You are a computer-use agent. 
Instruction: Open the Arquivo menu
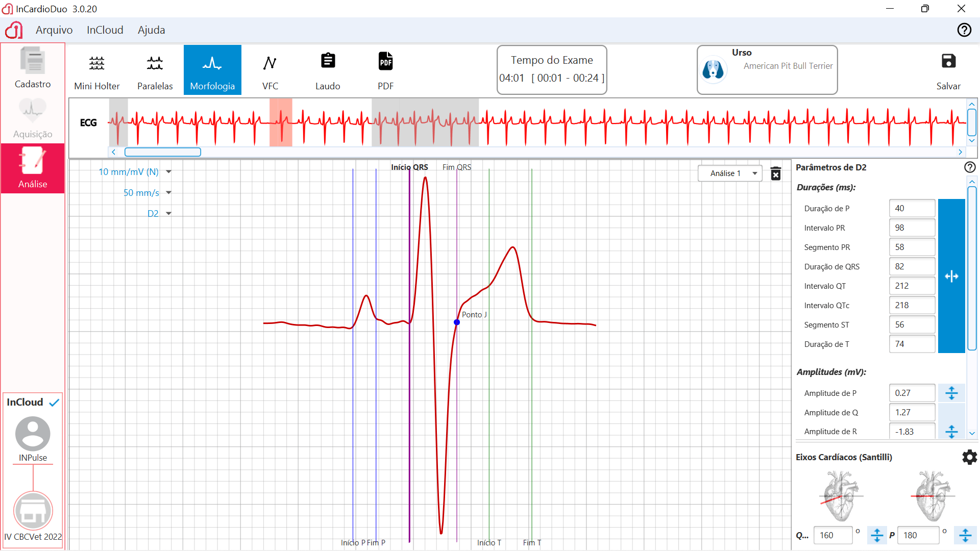click(x=54, y=30)
